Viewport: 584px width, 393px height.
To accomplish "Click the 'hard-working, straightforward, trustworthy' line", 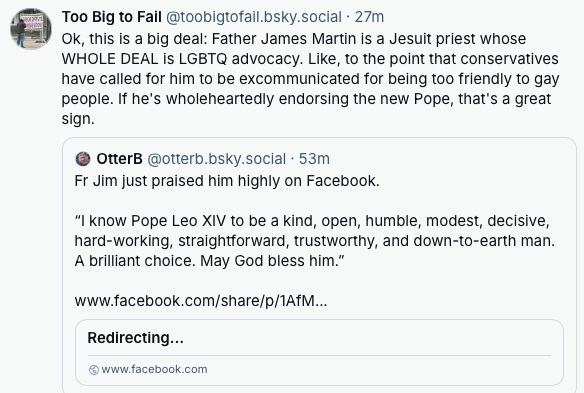I will pos(315,241).
